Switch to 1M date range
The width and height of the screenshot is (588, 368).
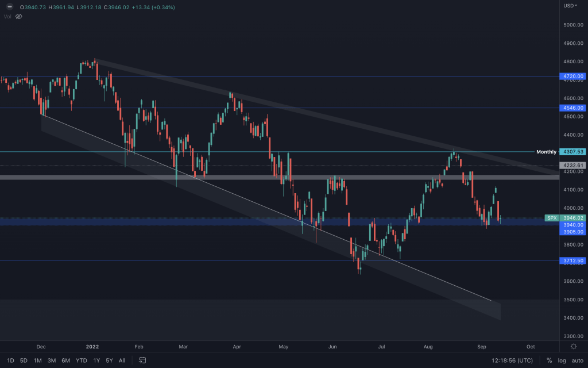[37, 361]
